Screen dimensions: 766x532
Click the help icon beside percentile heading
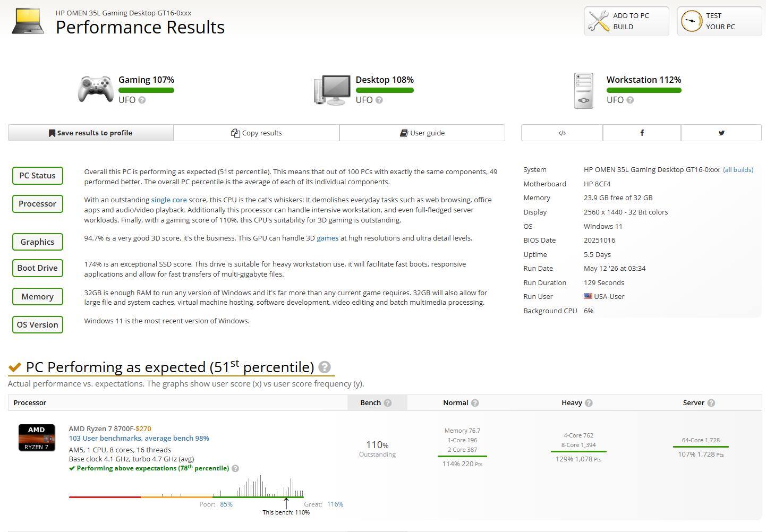pos(325,367)
